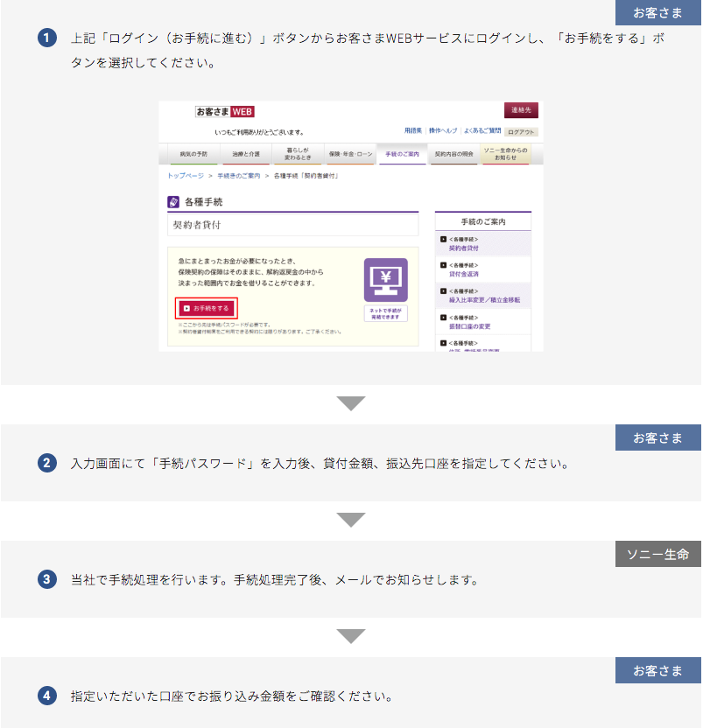703x728 pixels.
Task: Go to トップページ in the breadcrumb
Action: (186, 176)
